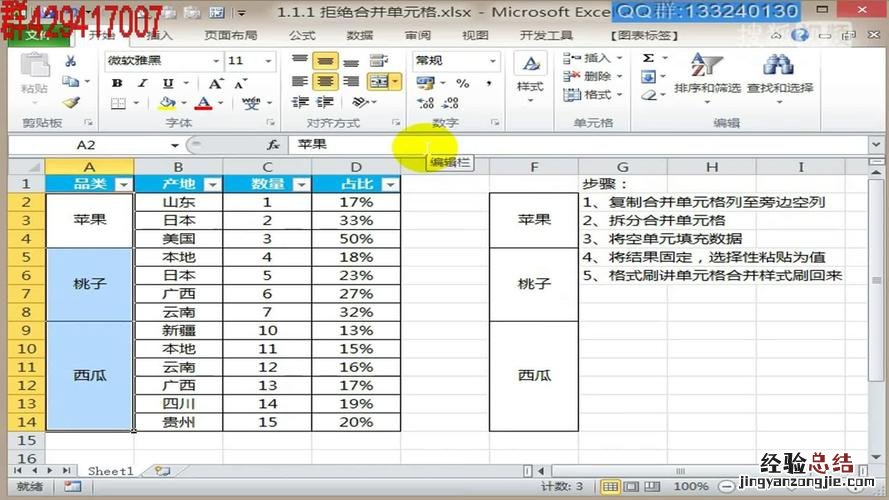
Task: Expand the font name dropdown 微软雅黑
Action: (215, 61)
